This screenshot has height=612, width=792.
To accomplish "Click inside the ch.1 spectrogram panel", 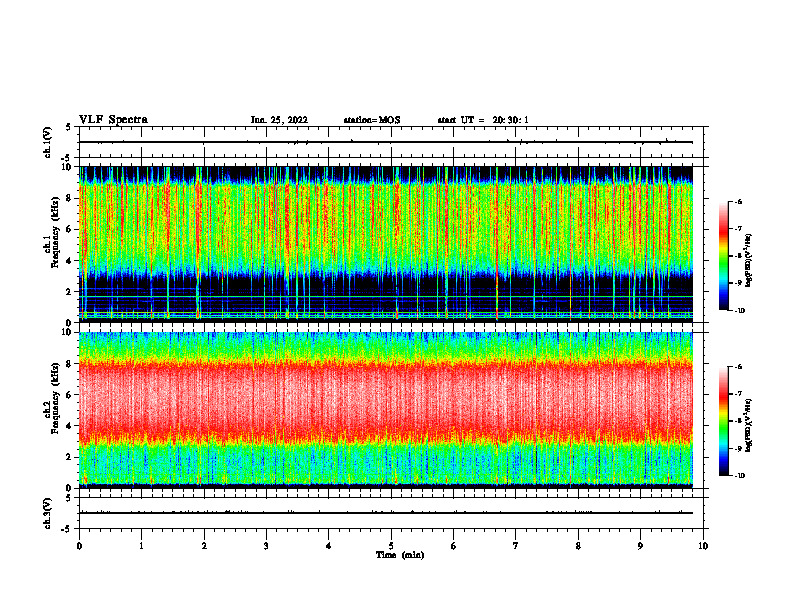I will click(x=386, y=244).
